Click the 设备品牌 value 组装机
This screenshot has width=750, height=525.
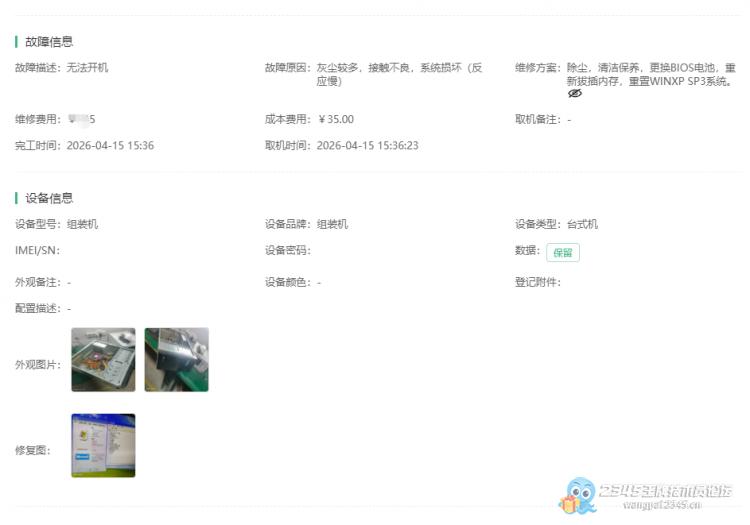[332, 225]
